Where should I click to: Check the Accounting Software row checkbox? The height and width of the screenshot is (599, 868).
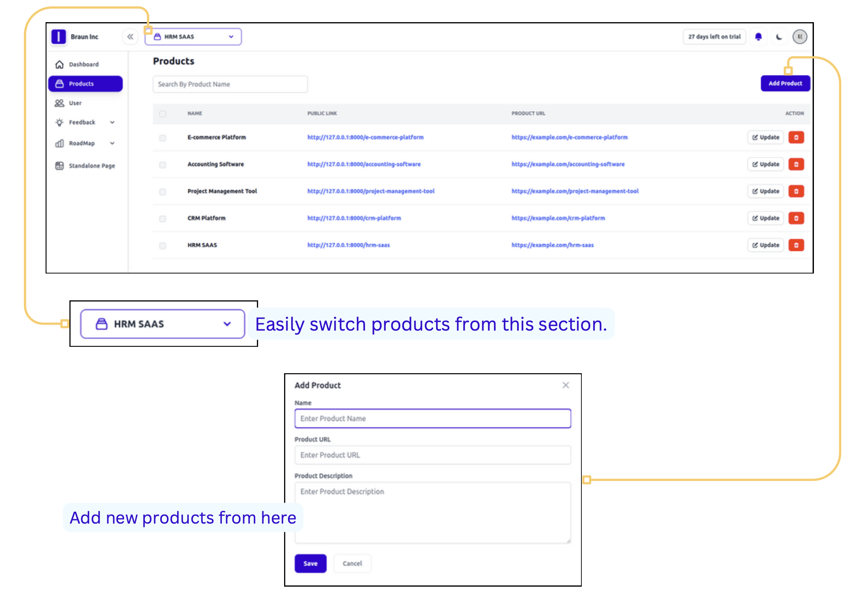click(x=163, y=164)
